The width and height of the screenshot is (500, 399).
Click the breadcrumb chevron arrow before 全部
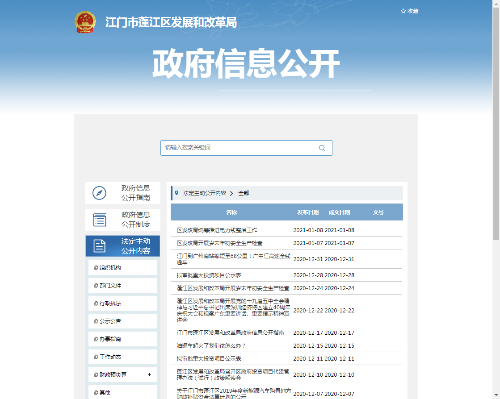tap(231, 193)
